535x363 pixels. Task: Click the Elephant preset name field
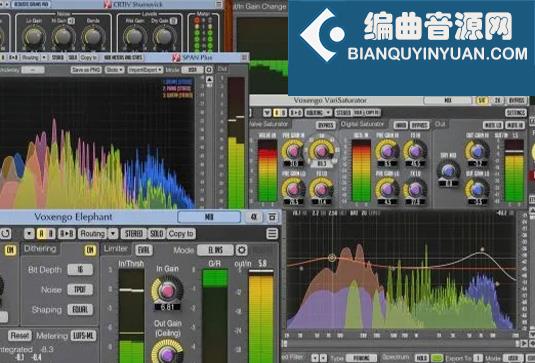pyautogui.click(x=209, y=217)
